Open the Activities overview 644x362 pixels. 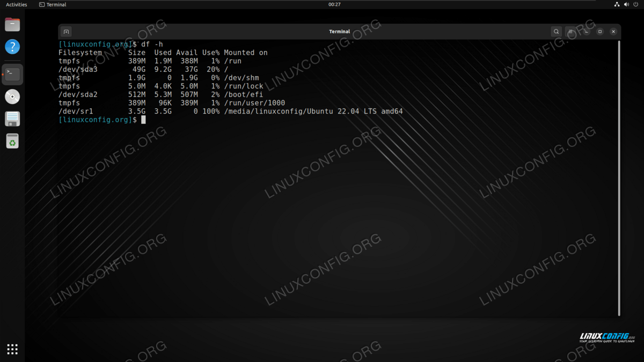tap(17, 4)
